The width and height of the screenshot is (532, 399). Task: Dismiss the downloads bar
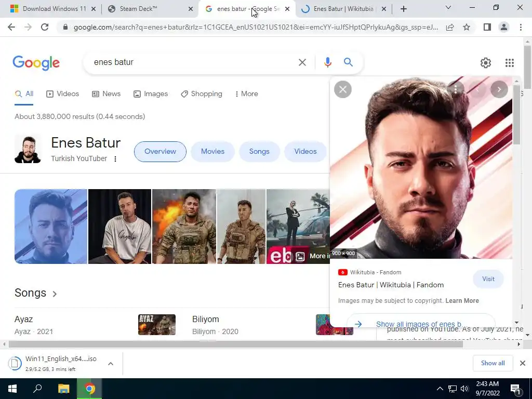point(523,363)
